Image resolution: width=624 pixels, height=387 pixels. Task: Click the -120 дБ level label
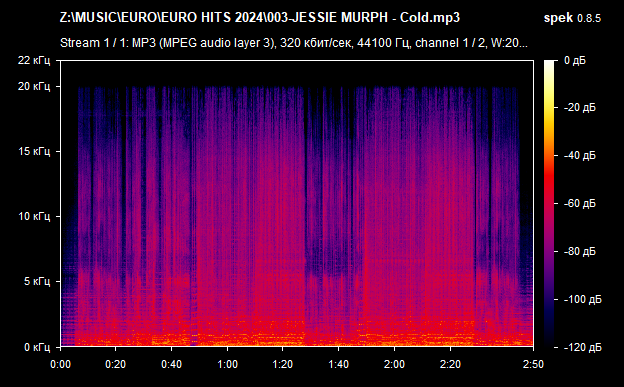(583, 347)
